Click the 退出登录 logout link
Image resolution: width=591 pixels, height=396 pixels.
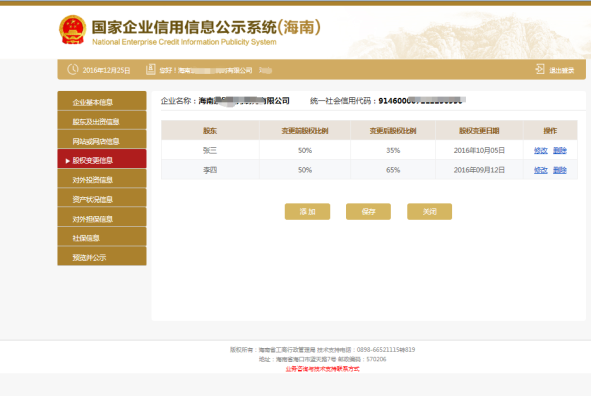[x=562, y=70]
